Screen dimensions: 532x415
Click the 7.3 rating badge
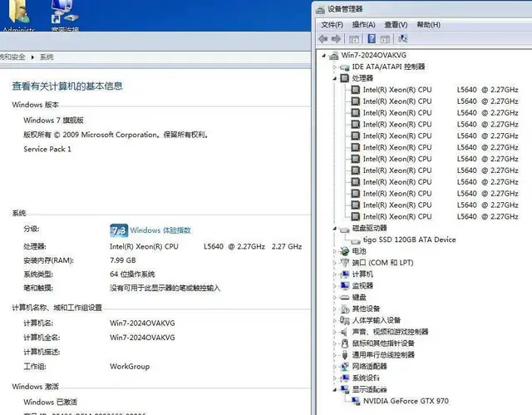point(119,230)
